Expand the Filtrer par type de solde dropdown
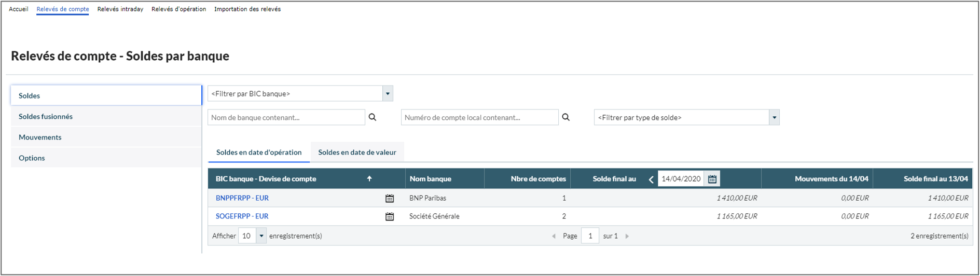Screen dimensions: 980x276 pos(774,117)
